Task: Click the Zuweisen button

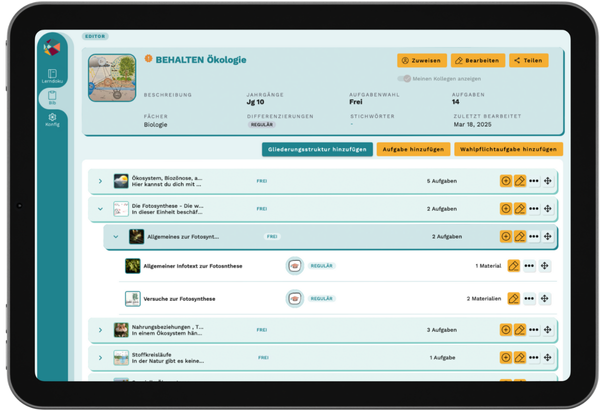Action: click(422, 60)
